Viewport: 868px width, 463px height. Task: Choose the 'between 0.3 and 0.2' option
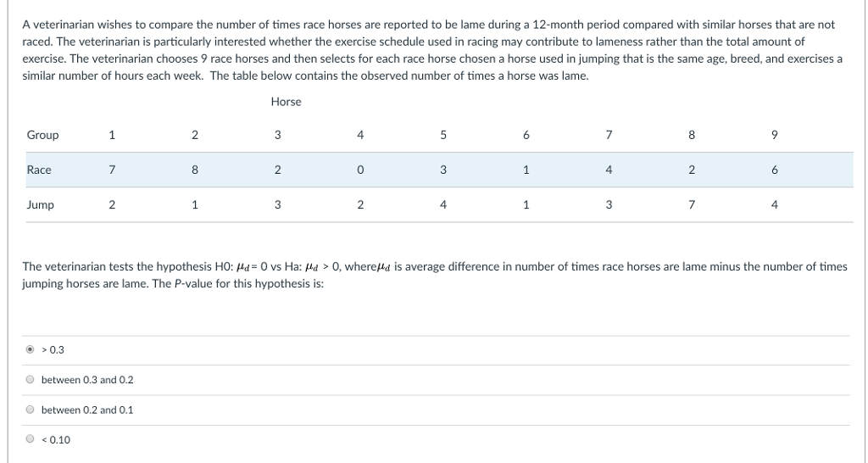31,380
